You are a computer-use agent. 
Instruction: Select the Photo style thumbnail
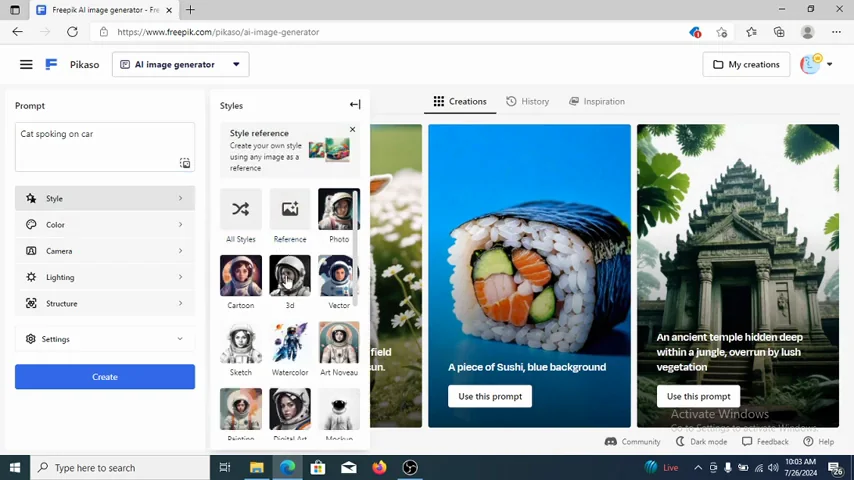point(338,209)
